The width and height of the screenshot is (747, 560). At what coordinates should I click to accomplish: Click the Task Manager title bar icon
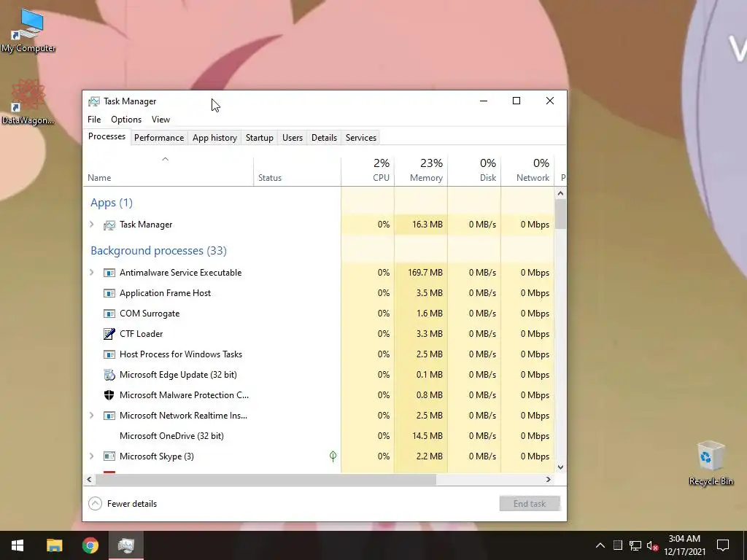click(94, 101)
